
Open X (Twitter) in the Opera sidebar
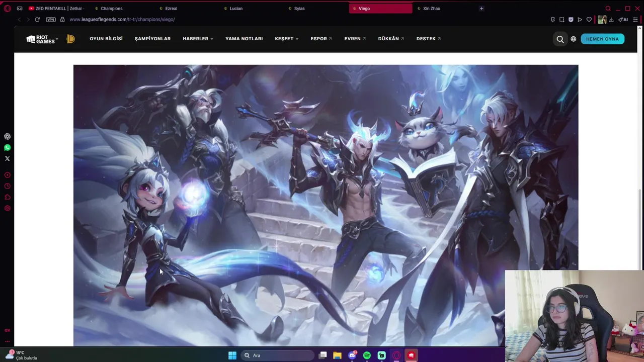(8, 158)
